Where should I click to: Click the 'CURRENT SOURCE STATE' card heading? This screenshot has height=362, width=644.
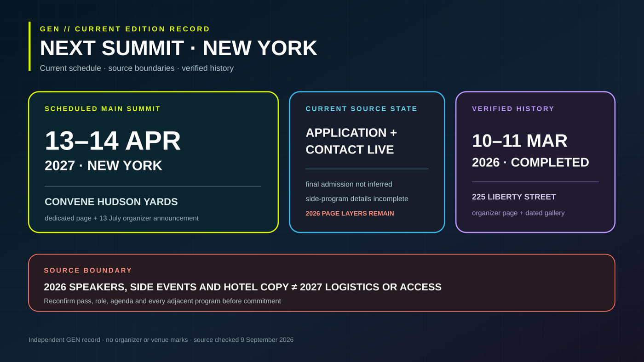[362, 109]
